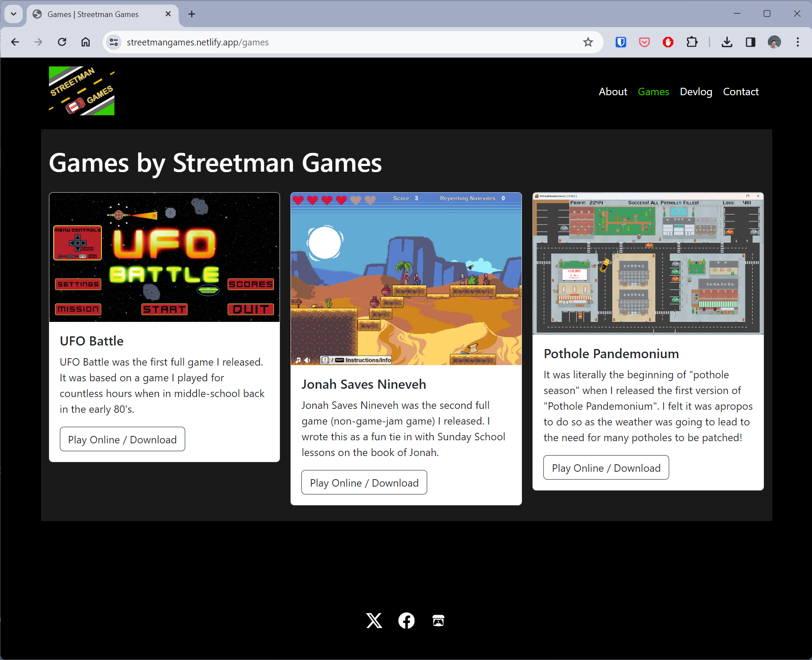The image size is (812, 660).
Task: Open the Bitwarden extension icon
Action: 621,42
